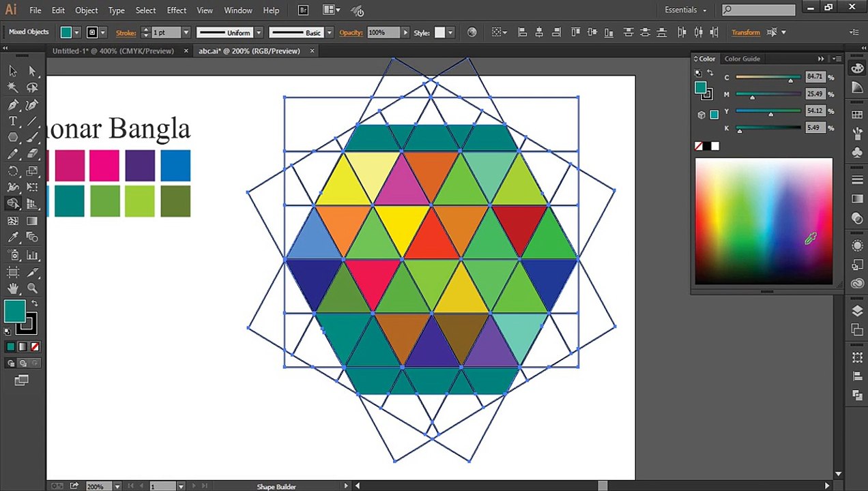Select the Pen tool
This screenshot has width=868, height=491.
pyautogui.click(x=13, y=104)
